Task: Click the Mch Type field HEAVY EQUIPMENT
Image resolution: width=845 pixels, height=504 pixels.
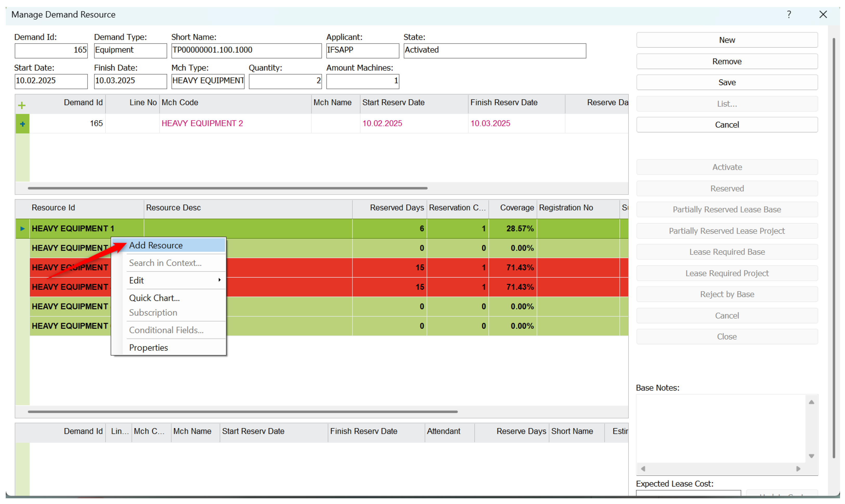Action: coord(208,81)
